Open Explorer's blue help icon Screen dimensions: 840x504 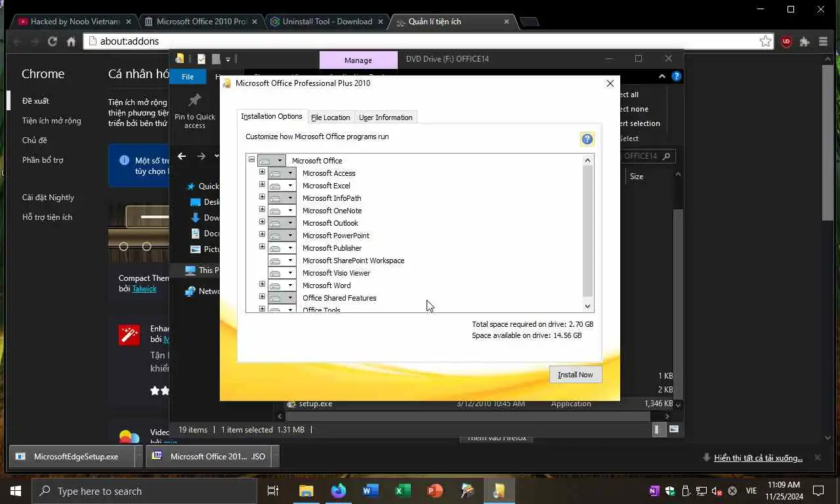(x=677, y=76)
